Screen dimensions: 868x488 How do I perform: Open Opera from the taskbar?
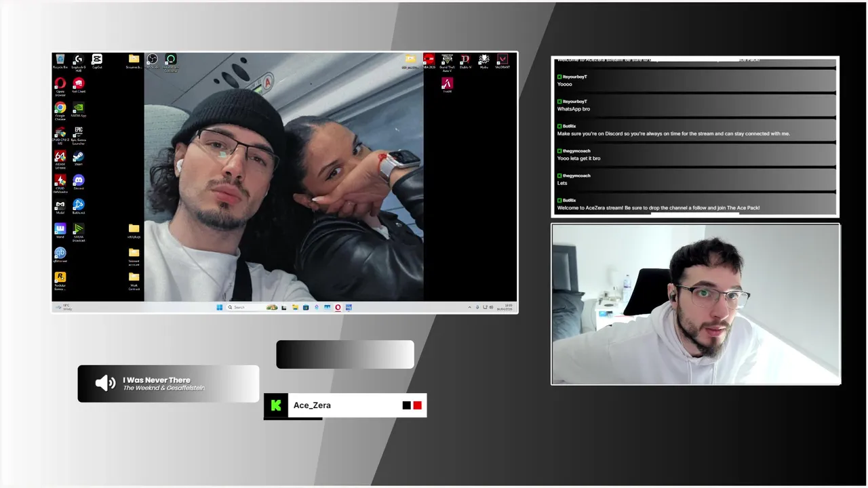click(338, 307)
